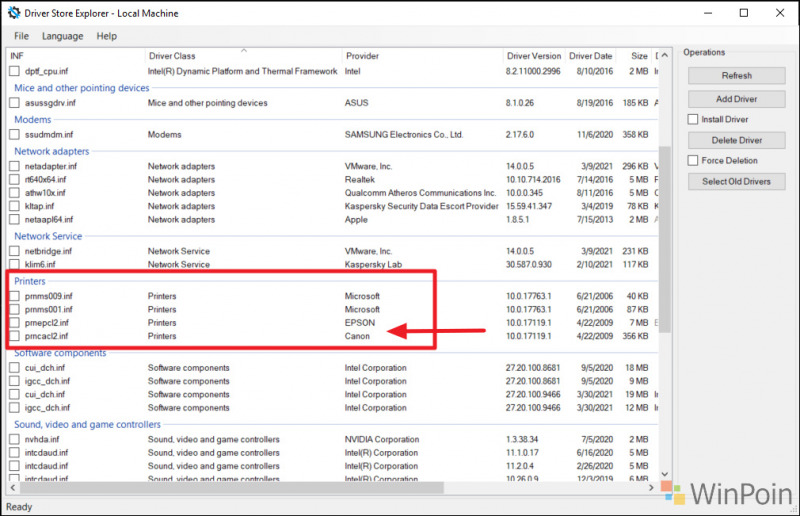800x516 pixels.
Task: Click driver date 11/6/2020
Action: (594, 135)
